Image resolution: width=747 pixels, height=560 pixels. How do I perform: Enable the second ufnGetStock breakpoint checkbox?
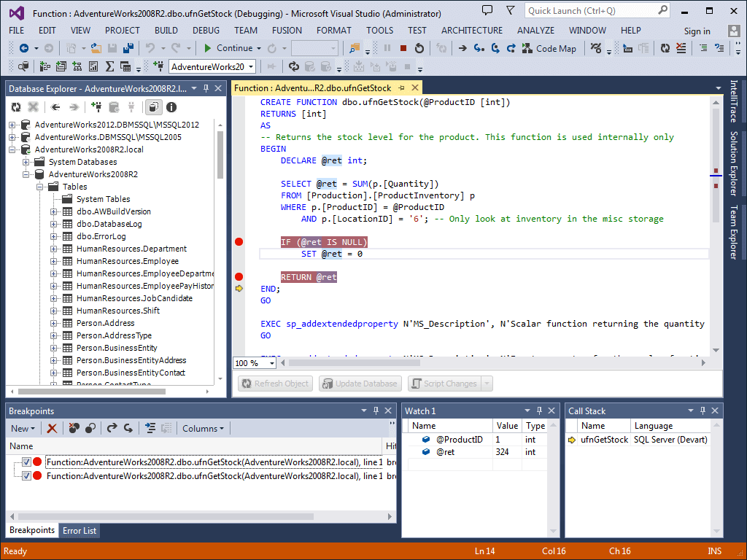coord(26,475)
